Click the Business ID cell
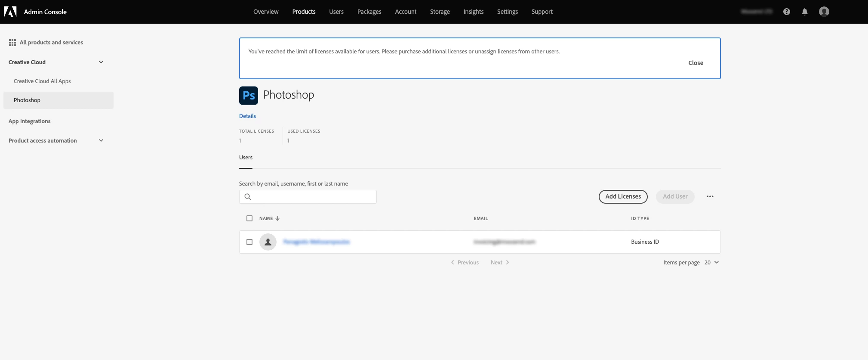This screenshot has width=868, height=360. click(645, 242)
